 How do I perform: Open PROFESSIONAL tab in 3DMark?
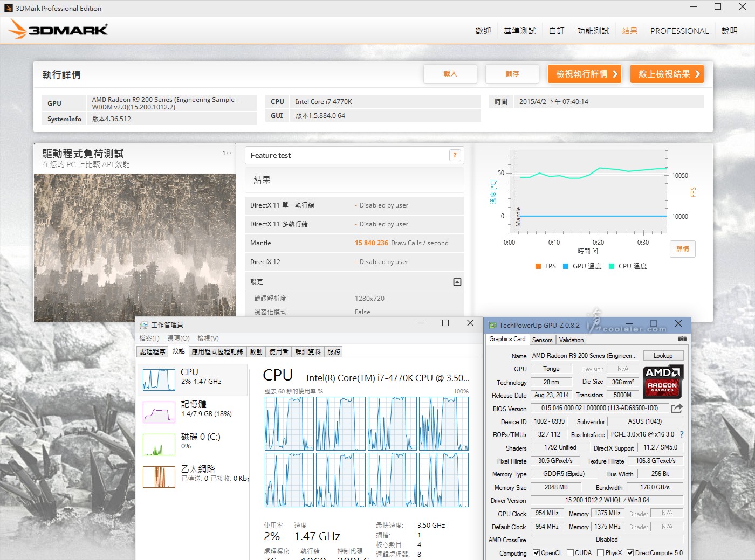coord(679,31)
